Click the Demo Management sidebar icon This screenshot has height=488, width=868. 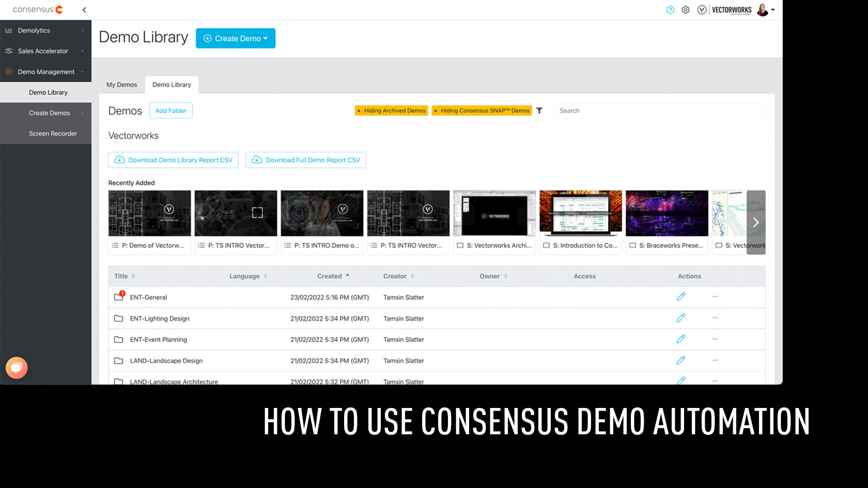pos(9,72)
